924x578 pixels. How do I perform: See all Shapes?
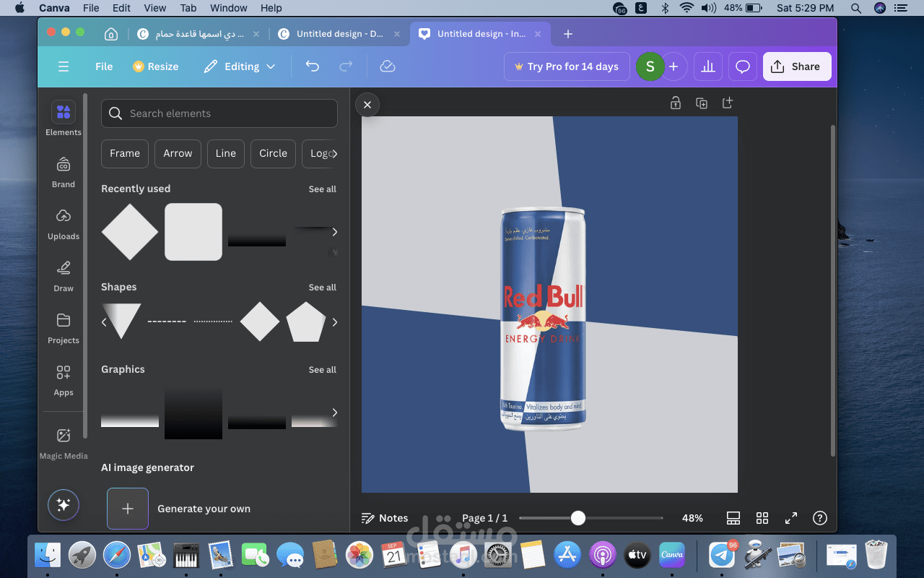(323, 288)
